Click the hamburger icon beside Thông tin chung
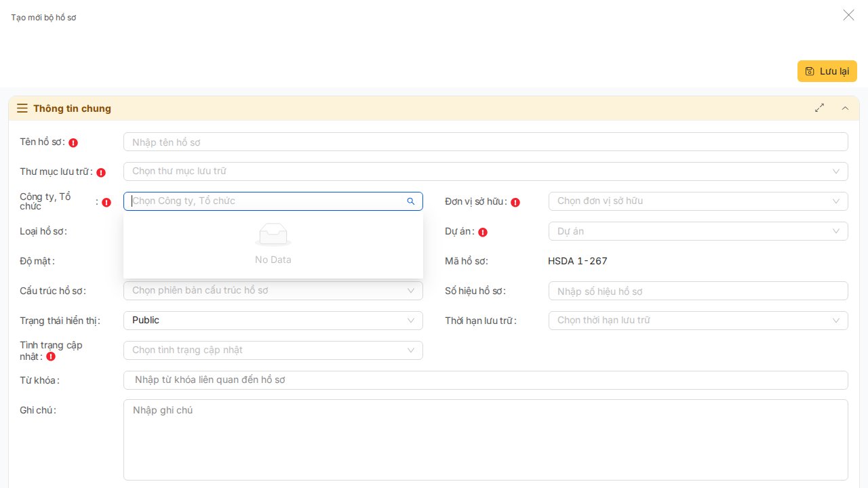868x488 pixels. point(22,108)
